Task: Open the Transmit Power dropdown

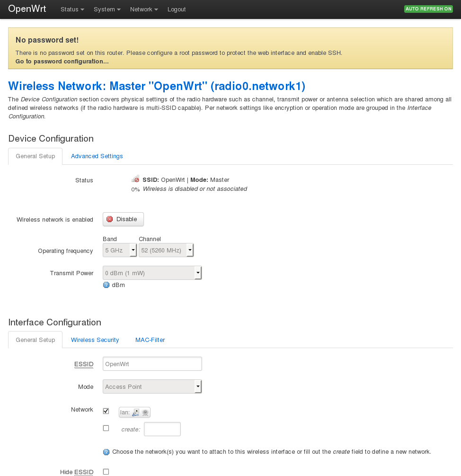Action: [152, 273]
